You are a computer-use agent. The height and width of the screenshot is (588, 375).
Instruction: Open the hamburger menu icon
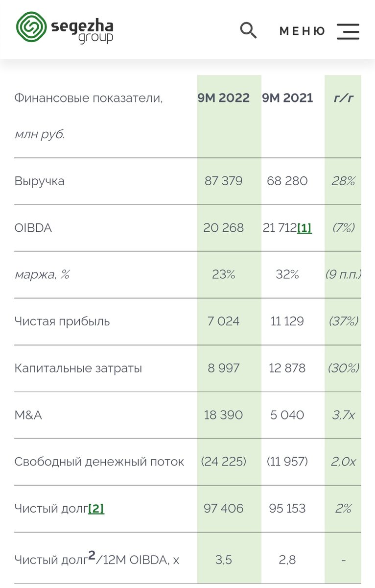(348, 31)
